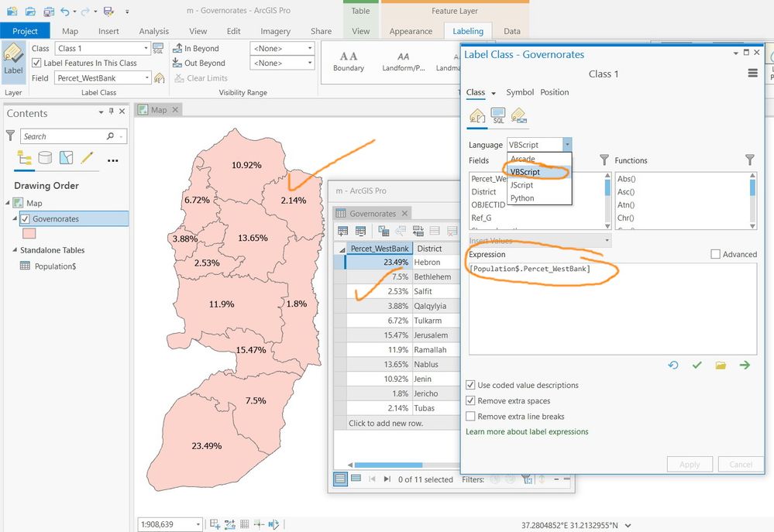Choose the Boundary label style

(349, 61)
